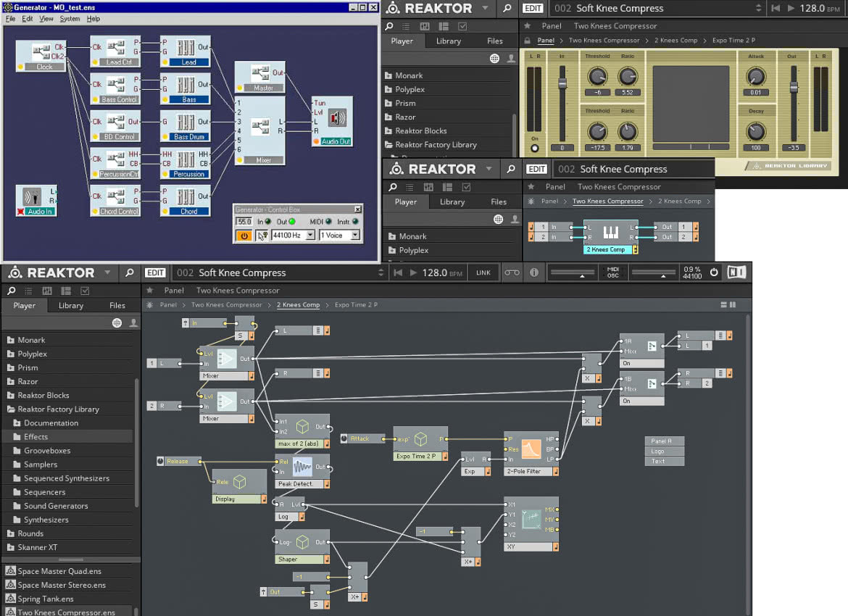
Task: Open the View menu in Generator window
Action: click(46, 18)
